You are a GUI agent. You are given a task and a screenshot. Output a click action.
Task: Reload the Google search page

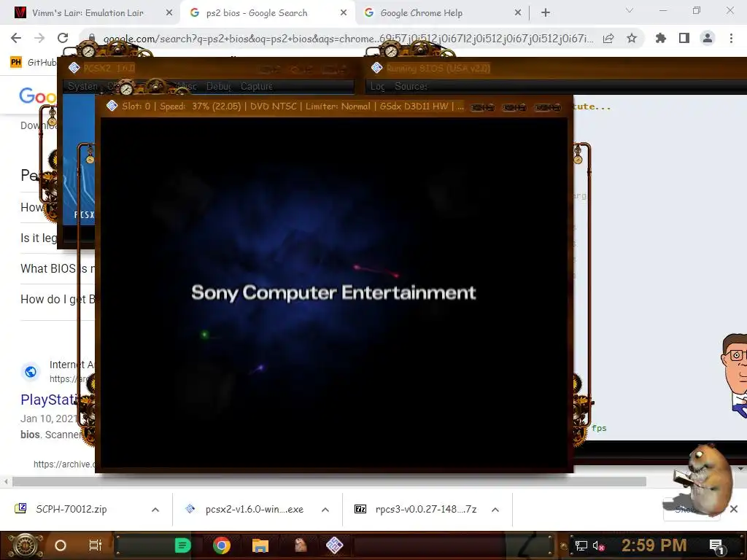pos(63,38)
